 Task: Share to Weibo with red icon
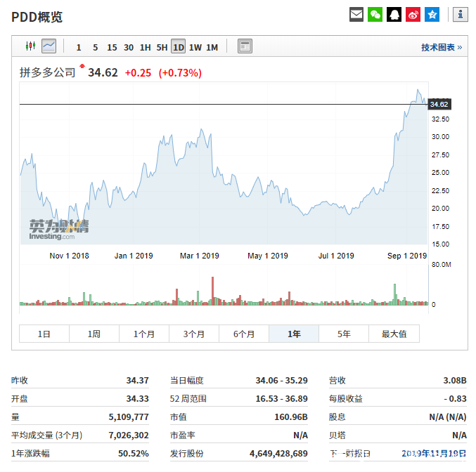tap(413, 14)
